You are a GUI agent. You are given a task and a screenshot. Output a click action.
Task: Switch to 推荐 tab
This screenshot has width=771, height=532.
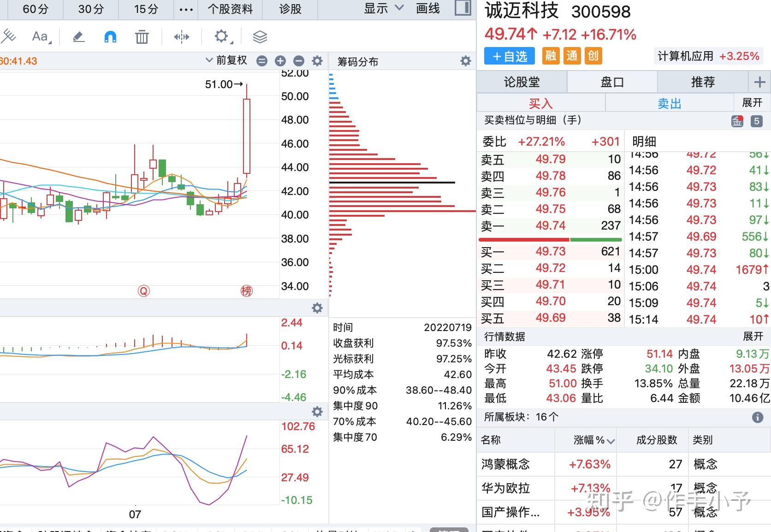702,83
